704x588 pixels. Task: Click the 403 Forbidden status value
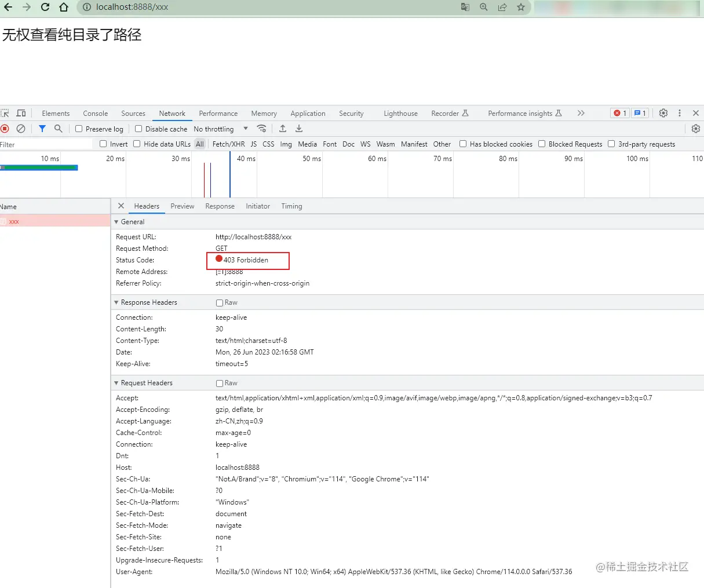tap(246, 260)
